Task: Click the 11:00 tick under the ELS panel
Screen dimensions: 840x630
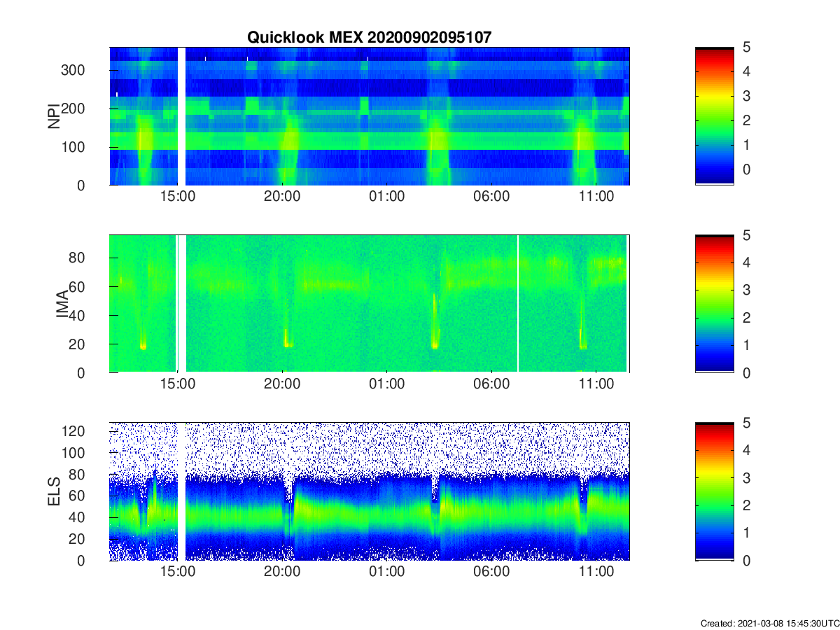Action: point(596,573)
